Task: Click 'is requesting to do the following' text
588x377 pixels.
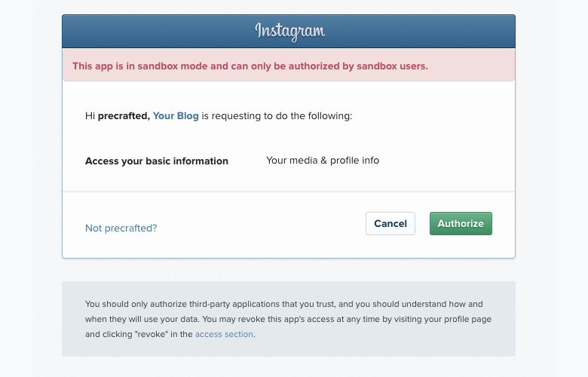Action: [277, 116]
